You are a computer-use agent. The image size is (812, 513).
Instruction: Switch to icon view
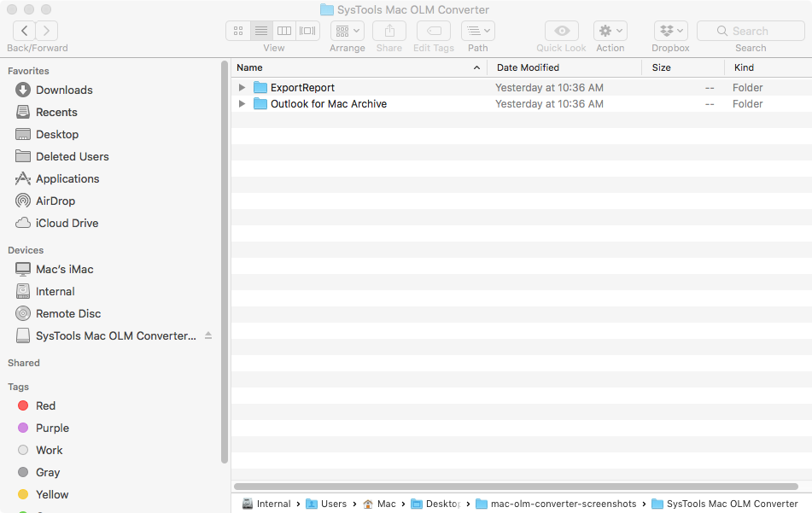[238, 31]
